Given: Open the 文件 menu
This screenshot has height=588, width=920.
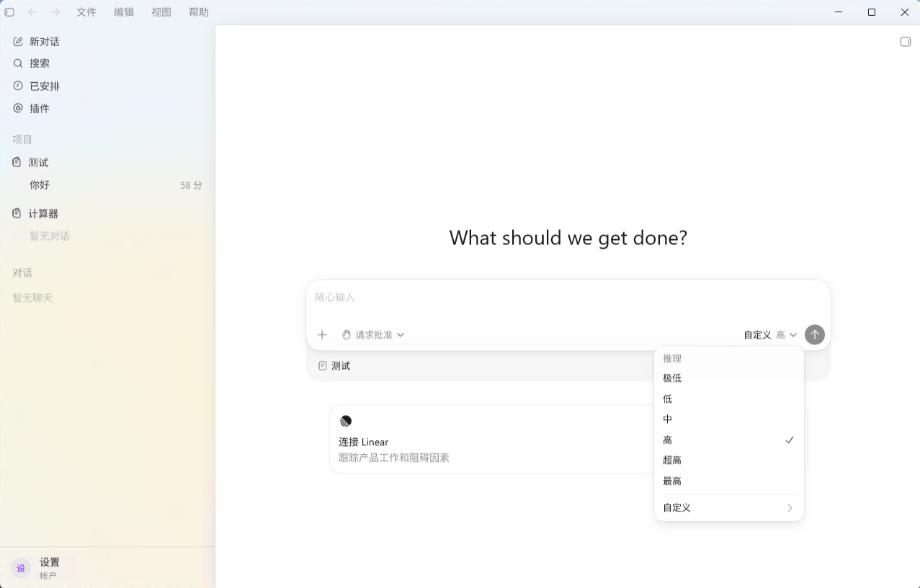Looking at the screenshot, I should coord(86,12).
